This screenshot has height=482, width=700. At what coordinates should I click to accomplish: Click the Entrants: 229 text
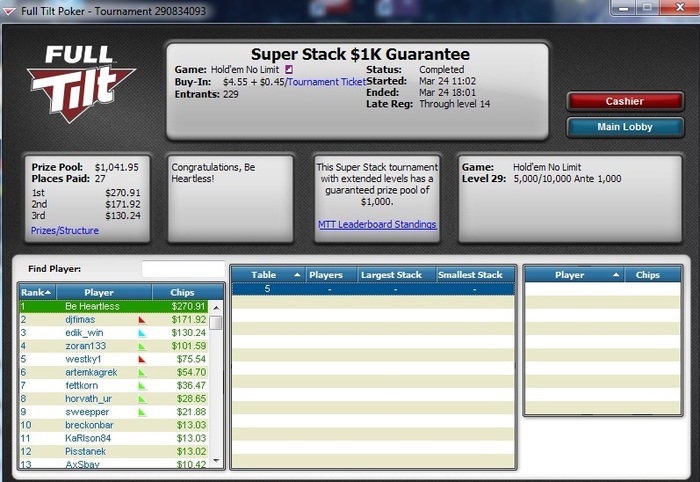tap(206, 94)
